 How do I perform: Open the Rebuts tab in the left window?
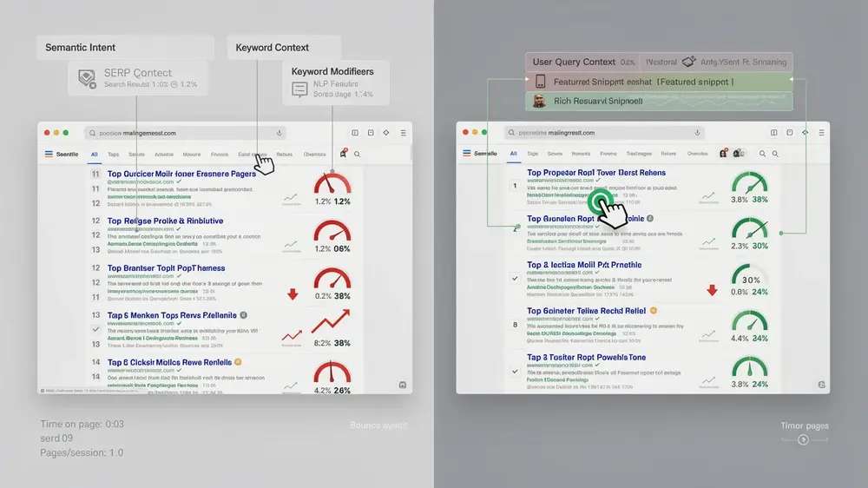(284, 155)
